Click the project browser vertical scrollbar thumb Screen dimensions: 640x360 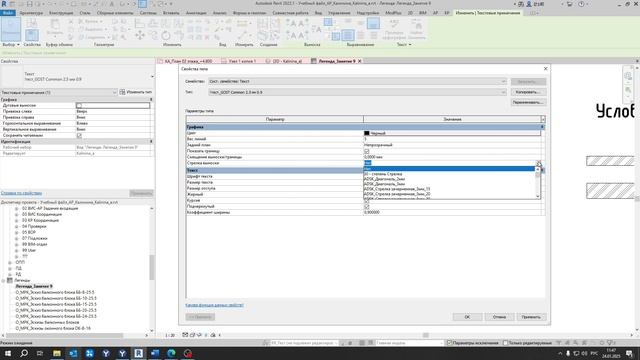point(151,268)
